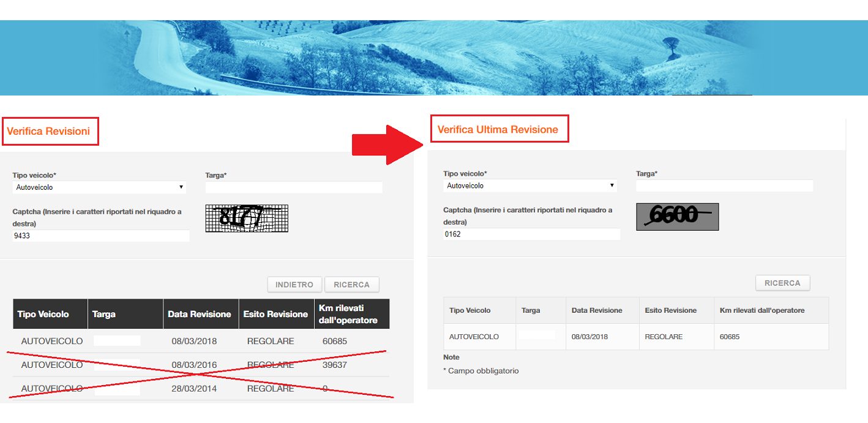Focus the captcha field containing 0162

coord(532,234)
